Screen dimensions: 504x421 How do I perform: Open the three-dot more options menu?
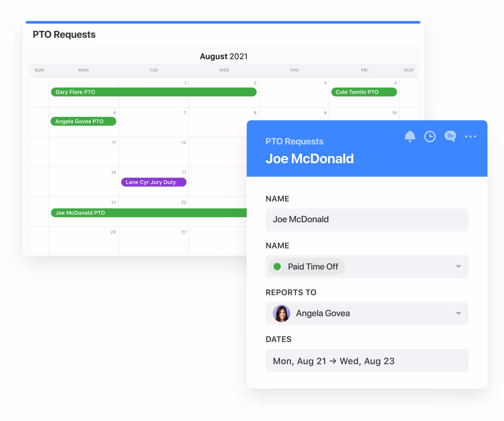tap(470, 136)
